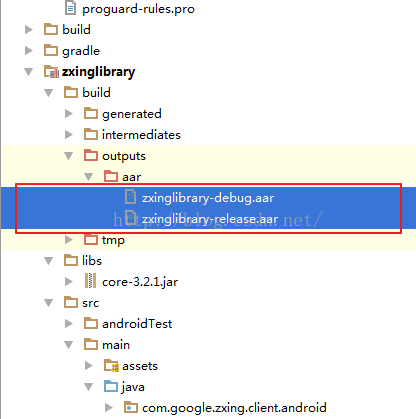Select zxinglibrary-release.aar file
This screenshot has height=419, width=416.
pos(210,219)
